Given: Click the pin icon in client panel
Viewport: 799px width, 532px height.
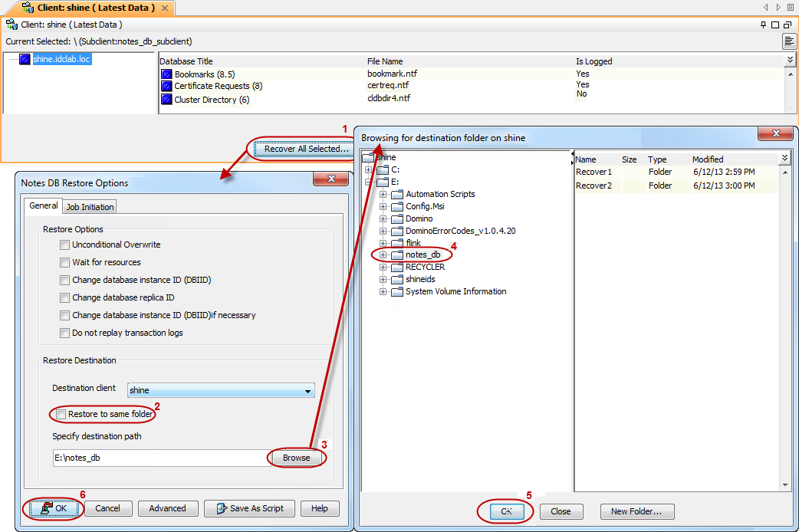Looking at the screenshot, I should [x=763, y=25].
